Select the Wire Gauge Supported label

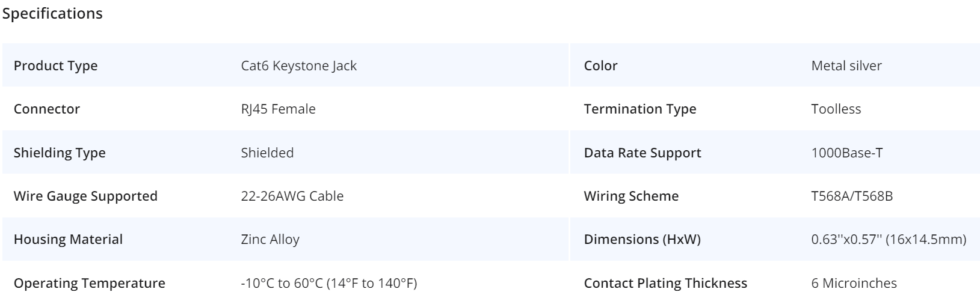pyautogui.click(x=85, y=196)
